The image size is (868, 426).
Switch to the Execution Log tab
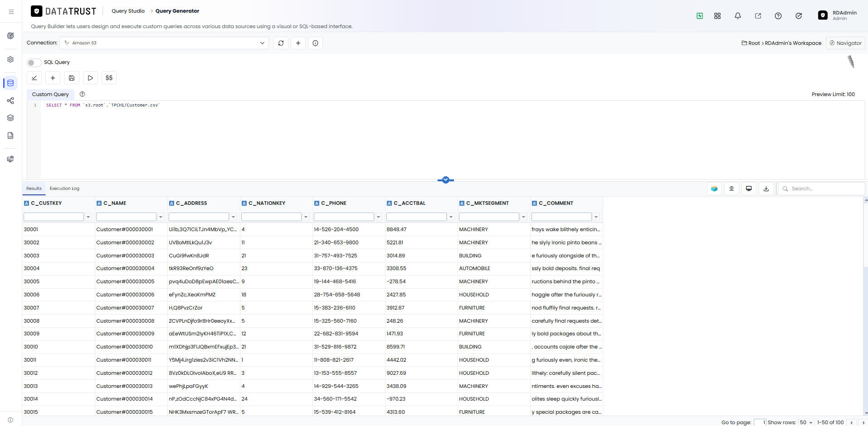64,189
